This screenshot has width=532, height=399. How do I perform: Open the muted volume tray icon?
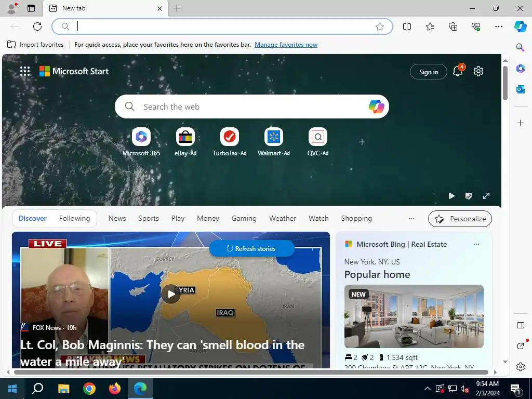point(465,389)
